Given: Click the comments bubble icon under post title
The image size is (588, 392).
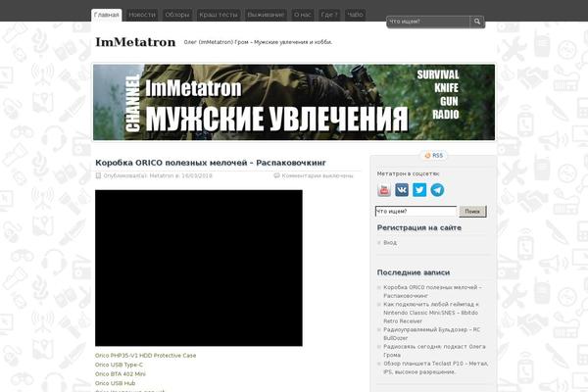Looking at the screenshot, I should pos(276,175).
